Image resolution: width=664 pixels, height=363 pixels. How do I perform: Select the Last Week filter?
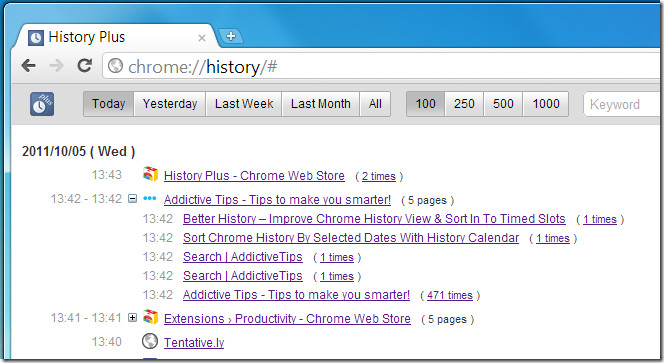coord(244,104)
